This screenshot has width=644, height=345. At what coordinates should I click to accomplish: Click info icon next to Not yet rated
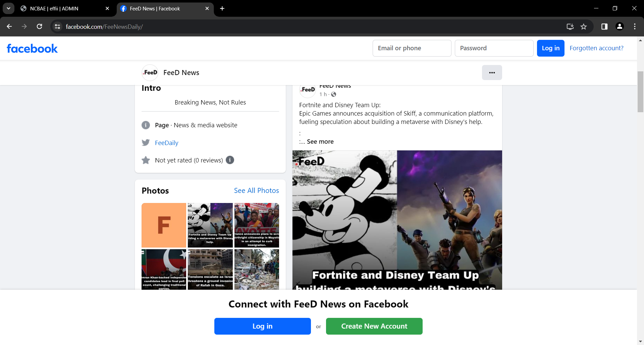point(230,160)
